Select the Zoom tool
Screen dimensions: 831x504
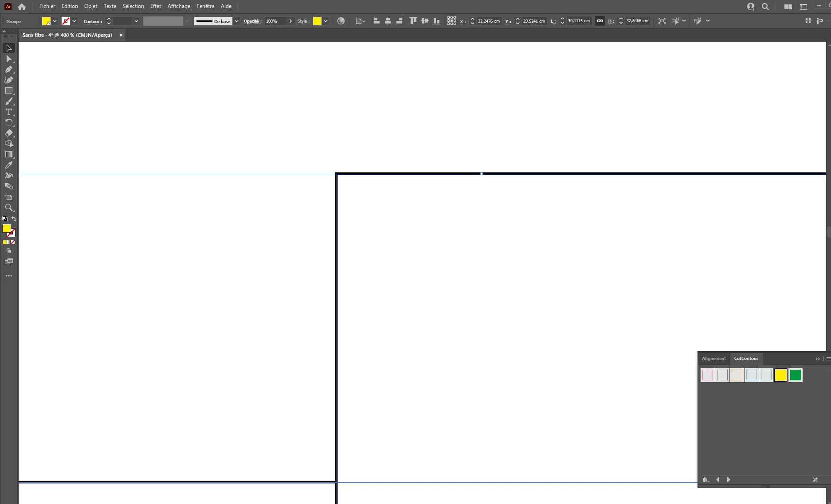(9, 207)
